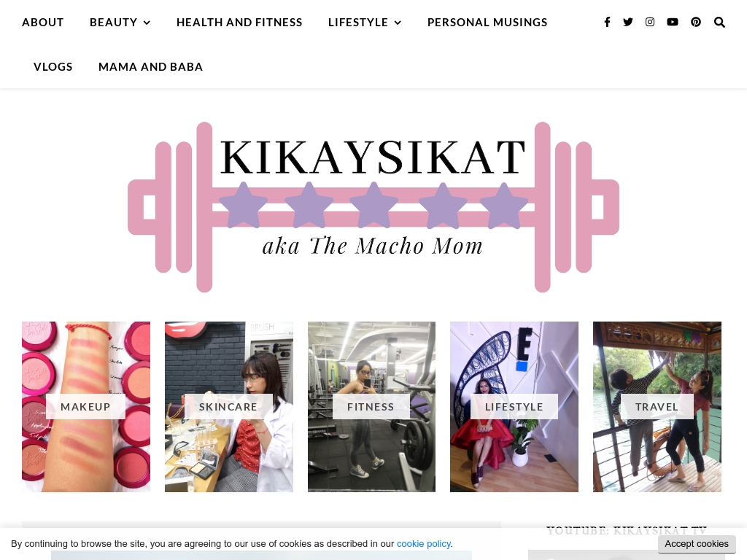Click the Kikaysikat dumbbell logo
The image size is (747, 560).
click(373, 207)
